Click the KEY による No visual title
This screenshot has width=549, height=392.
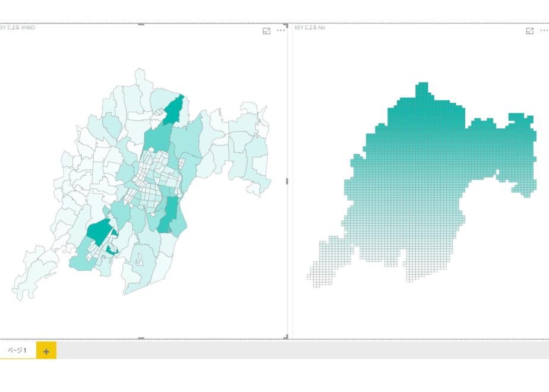[x=310, y=28]
